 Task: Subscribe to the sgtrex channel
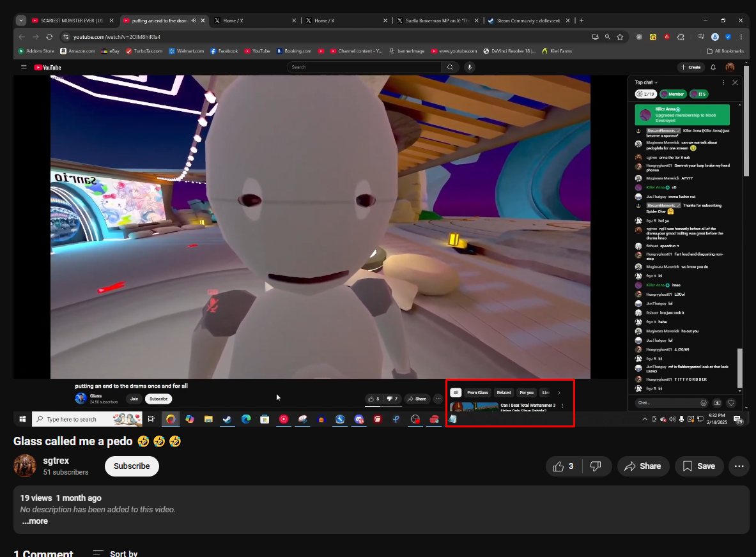tap(132, 466)
